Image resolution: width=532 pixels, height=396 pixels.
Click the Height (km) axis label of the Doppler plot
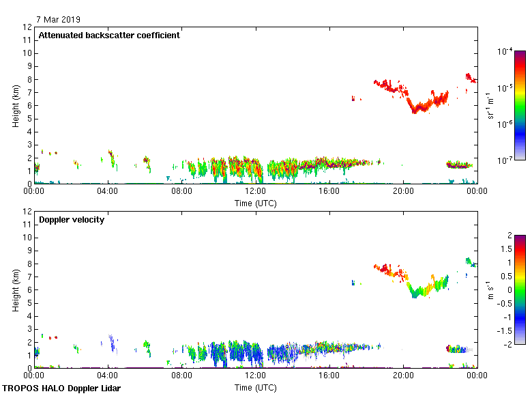coord(14,289)
